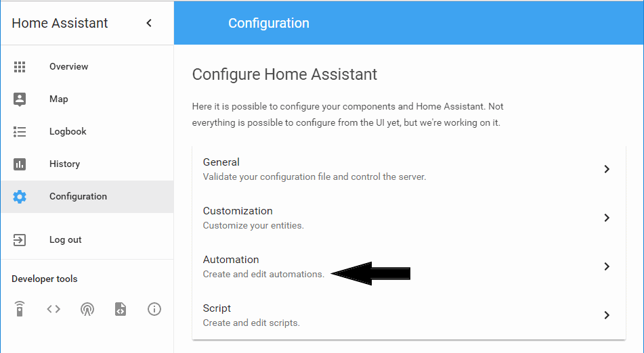Click the Overview grid icon
Viewport: 644px width, 353px height.
[20, 66]
